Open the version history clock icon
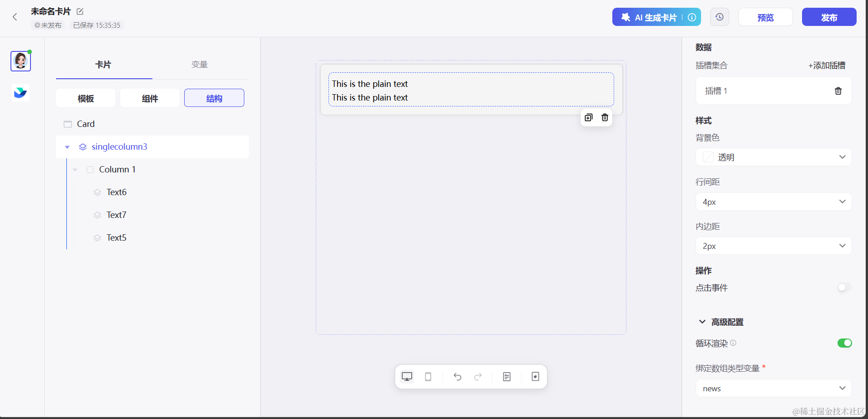 [720, 17]
